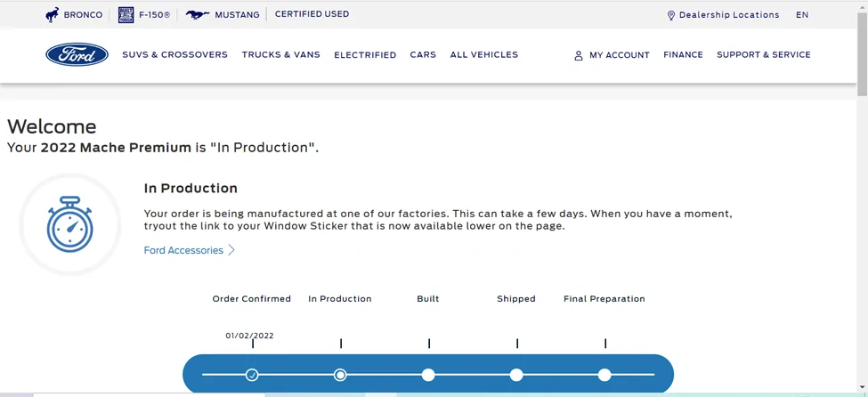Click the Final Preparation progress step dot
The height and width of the screenshot is (397, 868).
[x=604, y=375]
